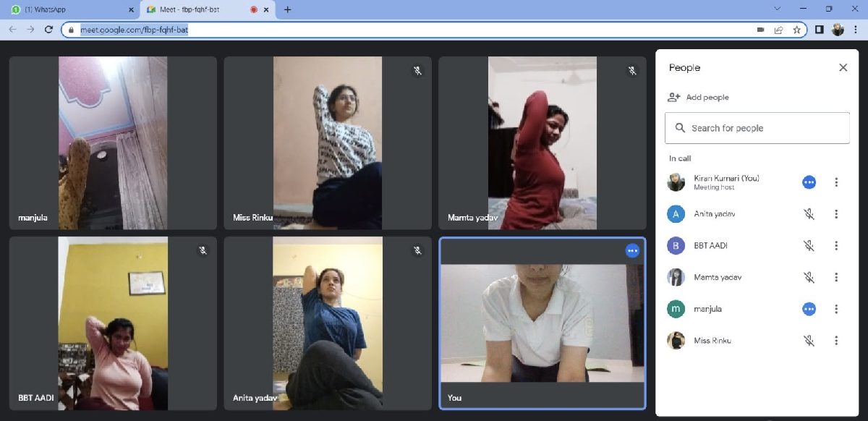
Task: Open the Chrome three-dot menu
Action: coord(855,30)
